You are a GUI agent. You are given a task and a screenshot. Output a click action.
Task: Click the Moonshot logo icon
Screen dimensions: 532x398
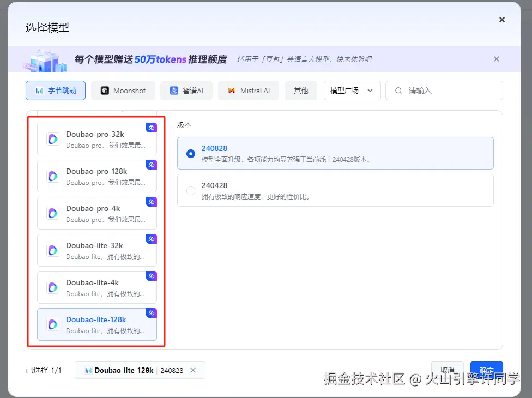click(x=105, y=91)
